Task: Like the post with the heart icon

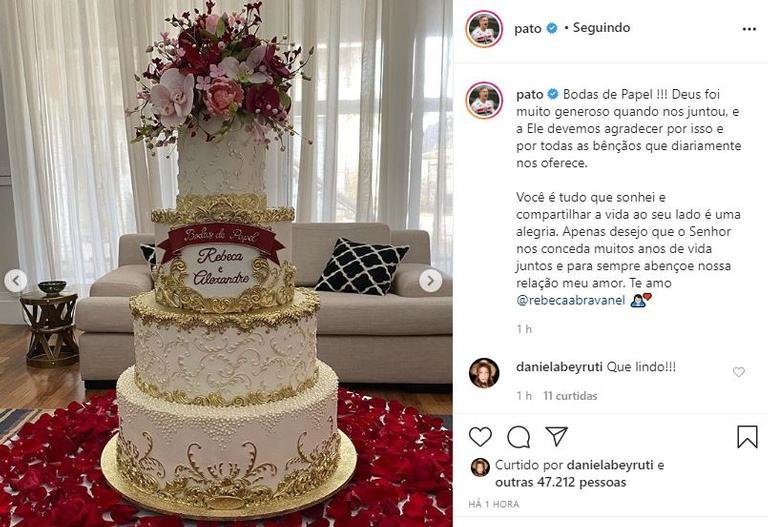Action: 480,436
